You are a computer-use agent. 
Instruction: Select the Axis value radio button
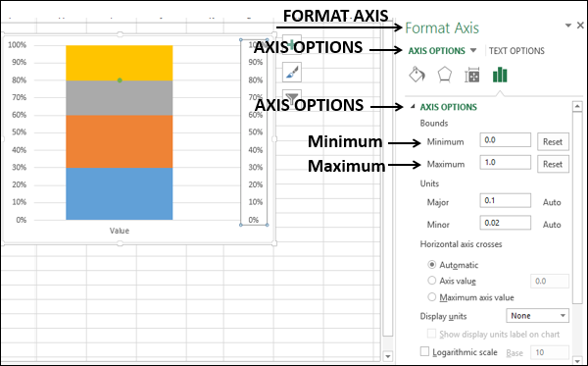click(x=432, y=281)
